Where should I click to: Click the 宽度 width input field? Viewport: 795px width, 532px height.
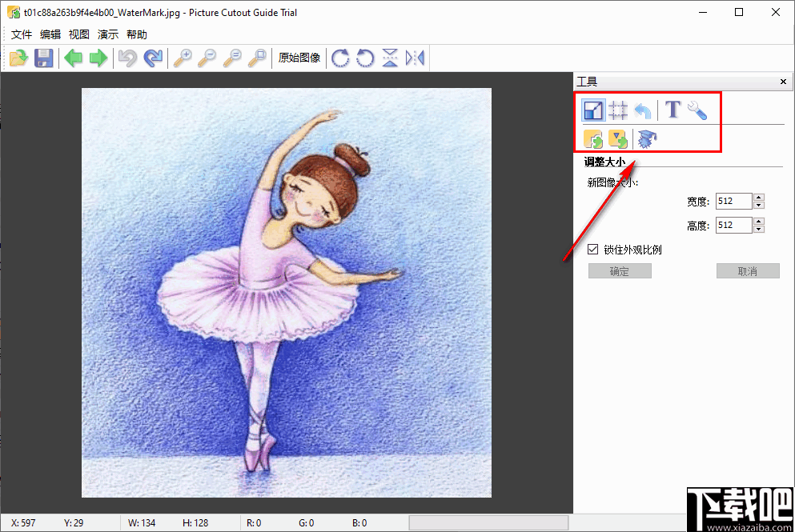[x=733, y=201]
